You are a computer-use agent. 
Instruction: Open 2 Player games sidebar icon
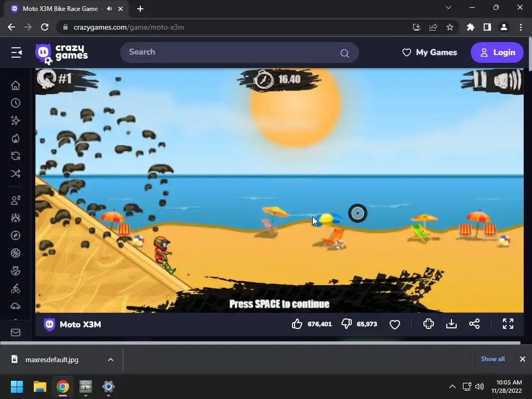pos(16,200)
